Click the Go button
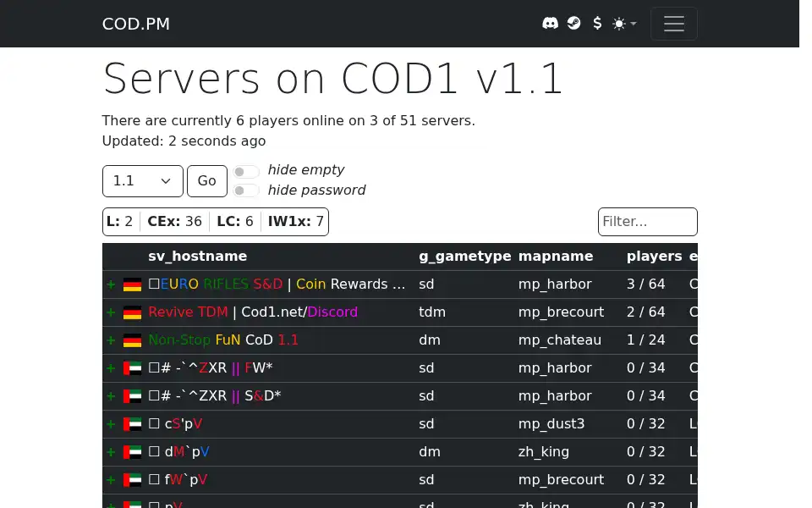Image resolution: width=812 pixels, height=508 pixels. pyautogui.click(x=206, y=181)
